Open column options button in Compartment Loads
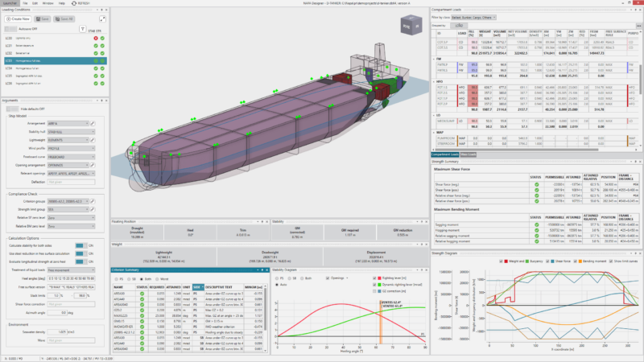 pos(638,26)
